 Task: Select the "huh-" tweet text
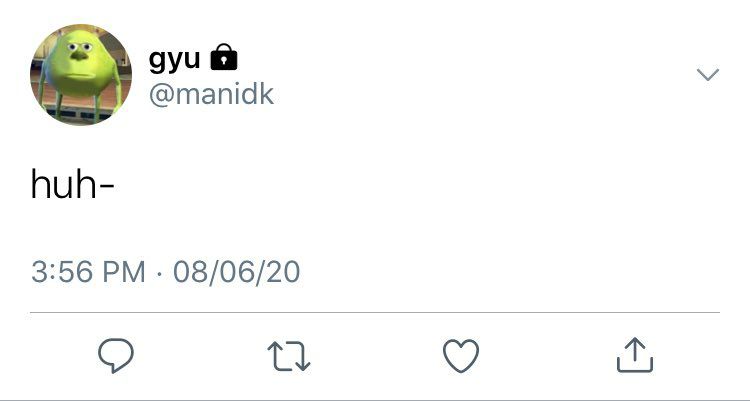tap(72, 185)
